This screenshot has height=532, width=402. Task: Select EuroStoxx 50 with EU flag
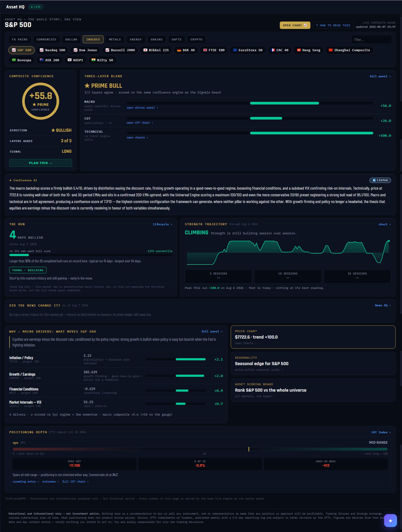pyautogui.click(x=248, y=50)
